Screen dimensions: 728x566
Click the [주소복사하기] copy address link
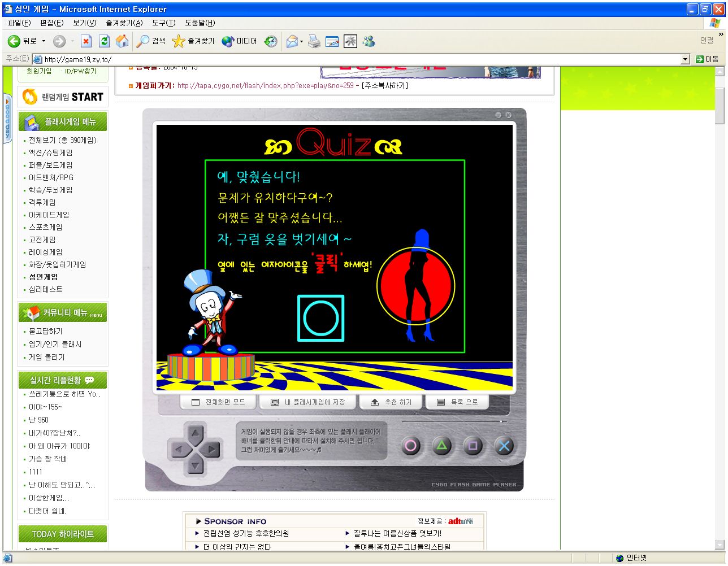(385, 86)
